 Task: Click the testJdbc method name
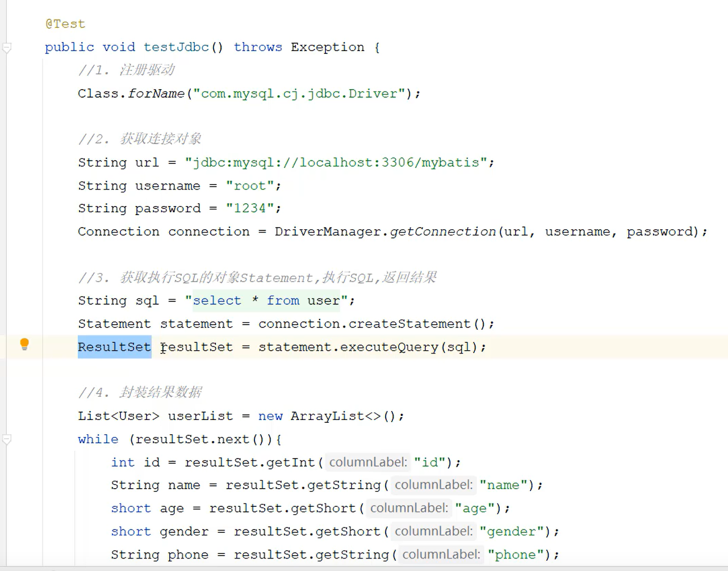tap(176, 47)
